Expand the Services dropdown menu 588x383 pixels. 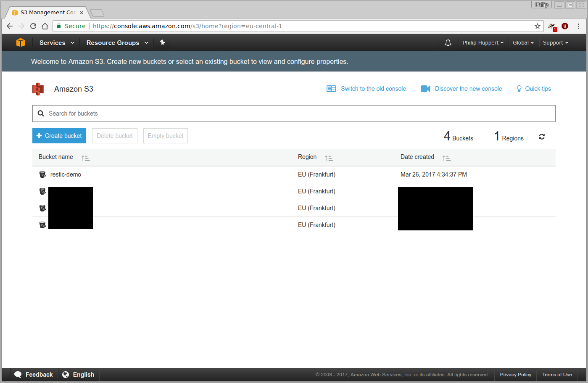[x=57, y=43]
